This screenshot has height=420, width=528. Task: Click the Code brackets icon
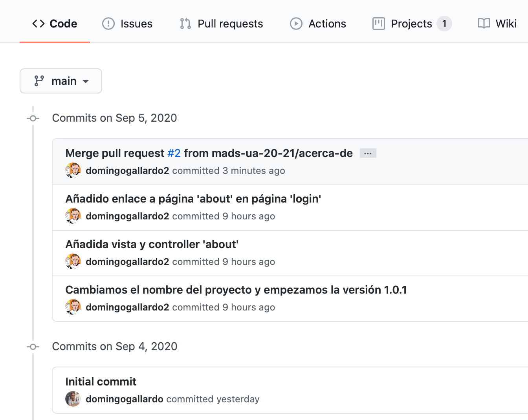point(38,24)
